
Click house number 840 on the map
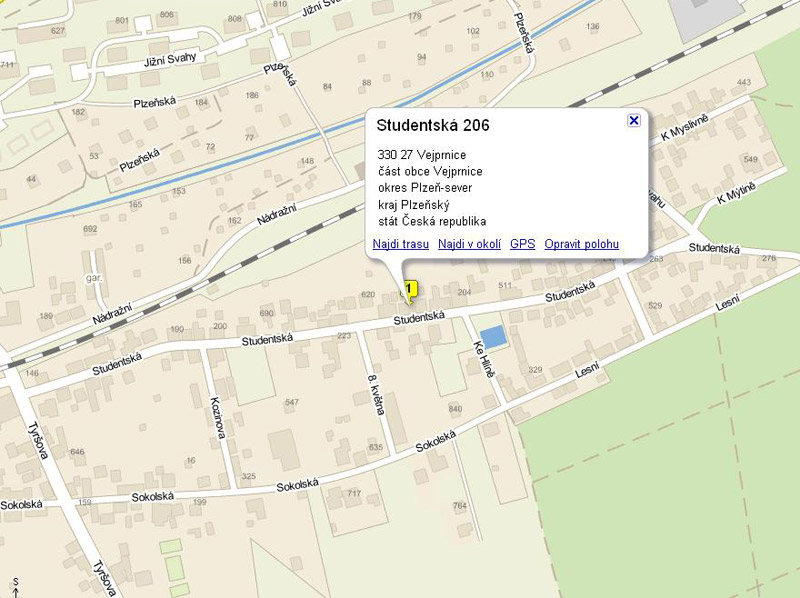click(456, 409)
